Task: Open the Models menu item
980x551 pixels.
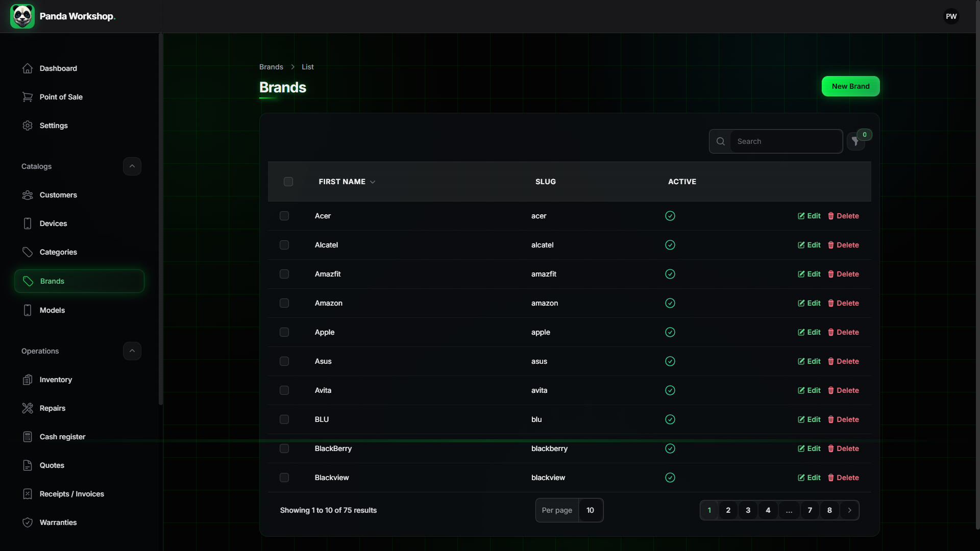Action: click(79, 310)
